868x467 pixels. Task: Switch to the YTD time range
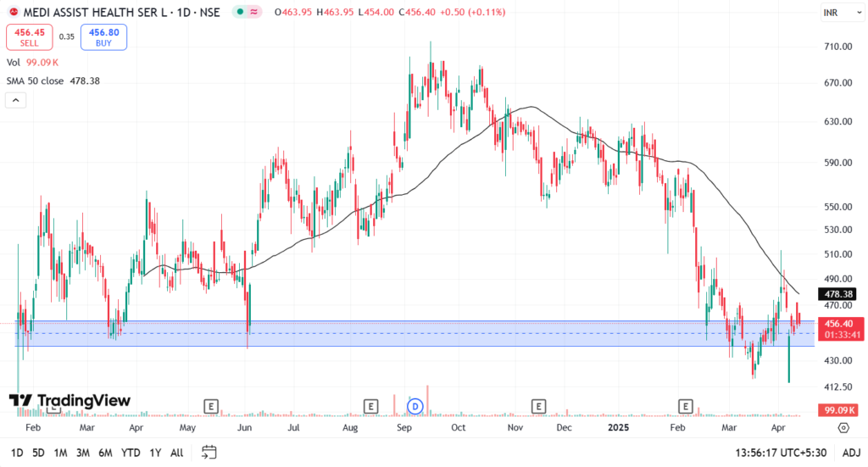pyautogui.click(x=131, y=453)
